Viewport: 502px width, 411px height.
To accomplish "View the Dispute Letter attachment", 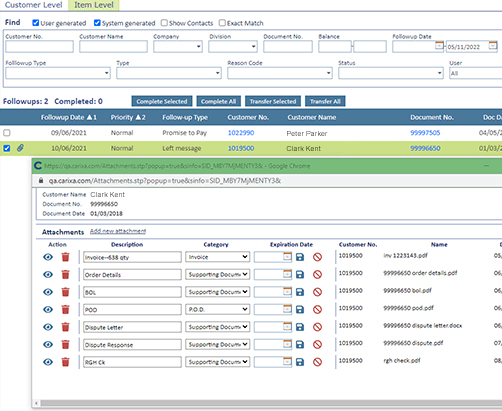I will (48, 327).
